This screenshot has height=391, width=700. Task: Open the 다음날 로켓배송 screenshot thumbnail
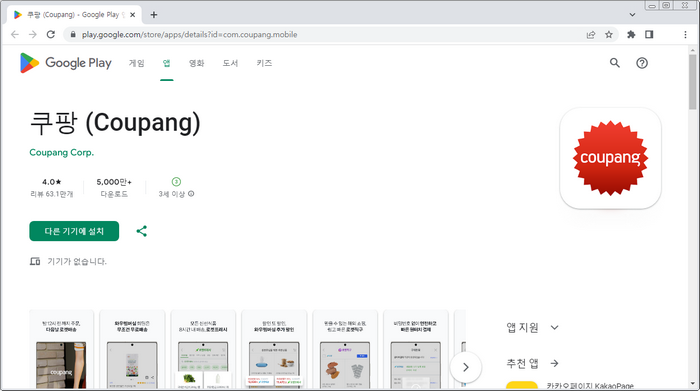[61, 349]
